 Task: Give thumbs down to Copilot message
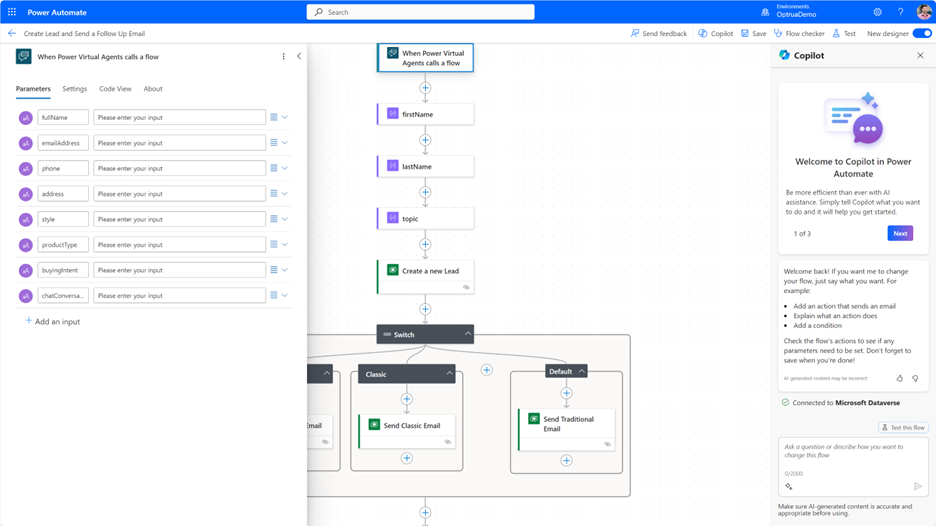pos(915,378)
